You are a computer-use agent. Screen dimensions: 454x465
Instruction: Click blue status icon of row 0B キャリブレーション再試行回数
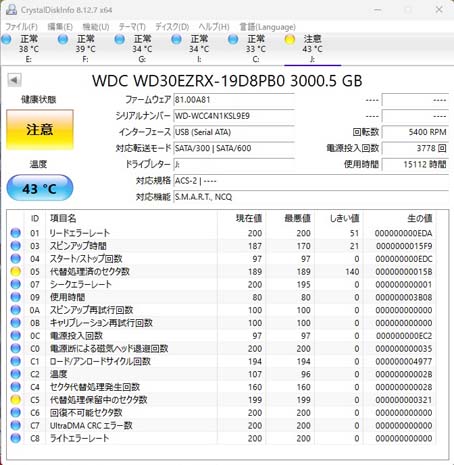(16, 323)
